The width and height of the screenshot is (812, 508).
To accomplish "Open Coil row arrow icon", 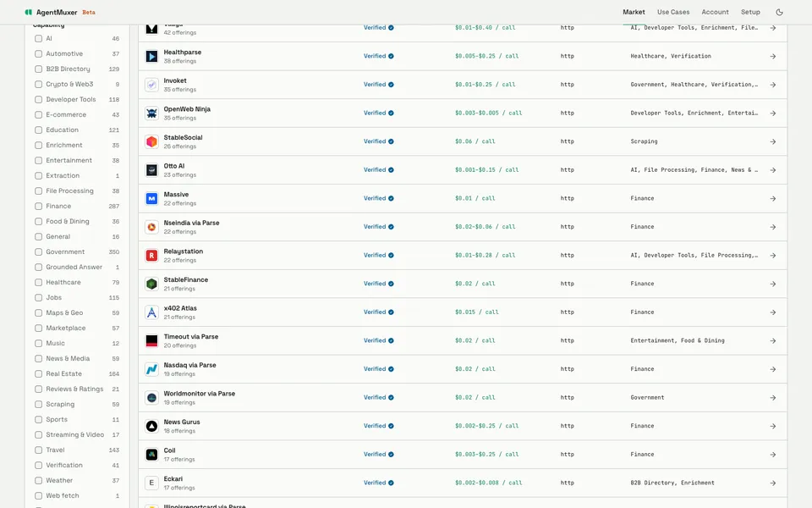I will (772, 455).
